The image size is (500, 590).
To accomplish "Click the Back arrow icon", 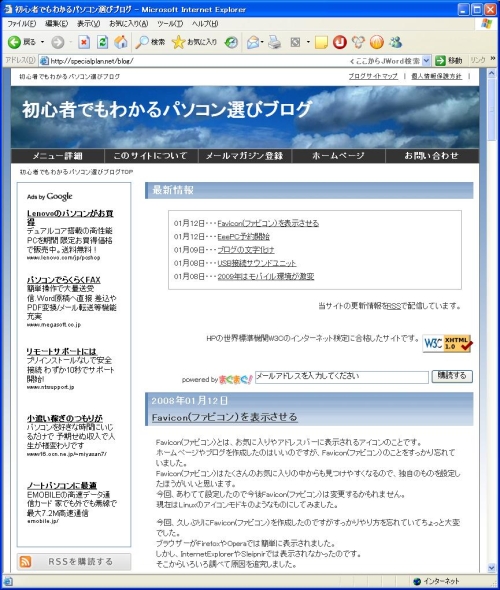I will click(14, 42).
